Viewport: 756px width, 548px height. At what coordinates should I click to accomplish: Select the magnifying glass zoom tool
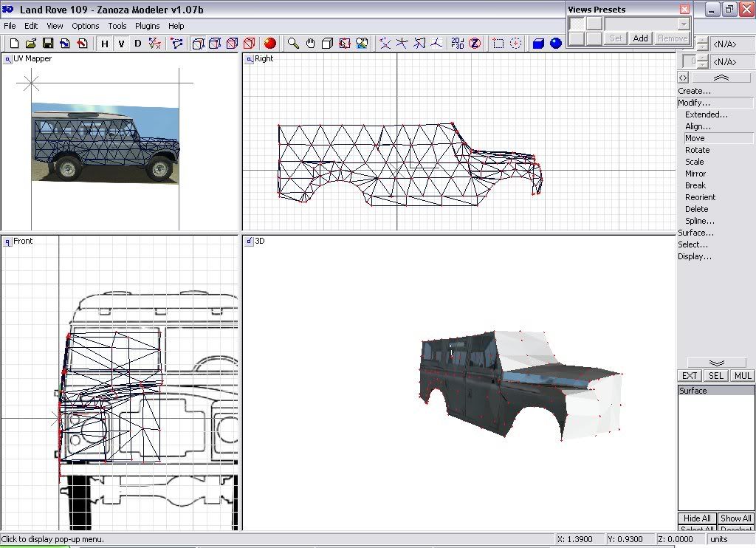[x=293, y=44]
